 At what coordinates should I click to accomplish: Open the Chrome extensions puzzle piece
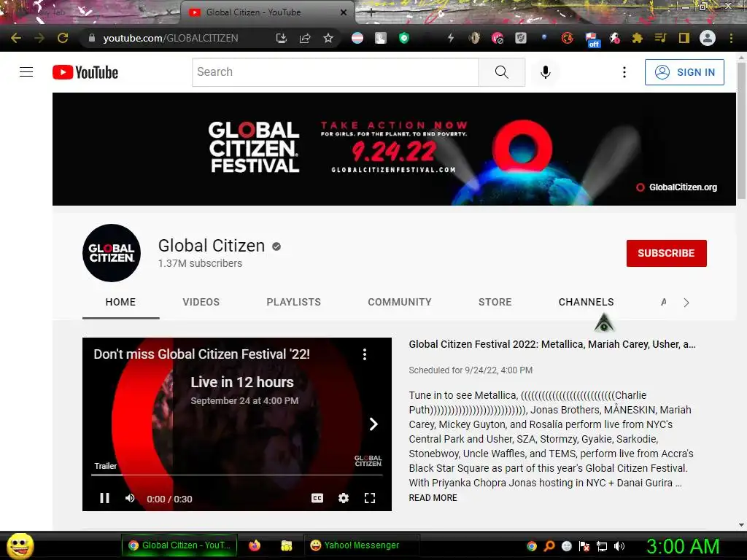click(637, 38)
